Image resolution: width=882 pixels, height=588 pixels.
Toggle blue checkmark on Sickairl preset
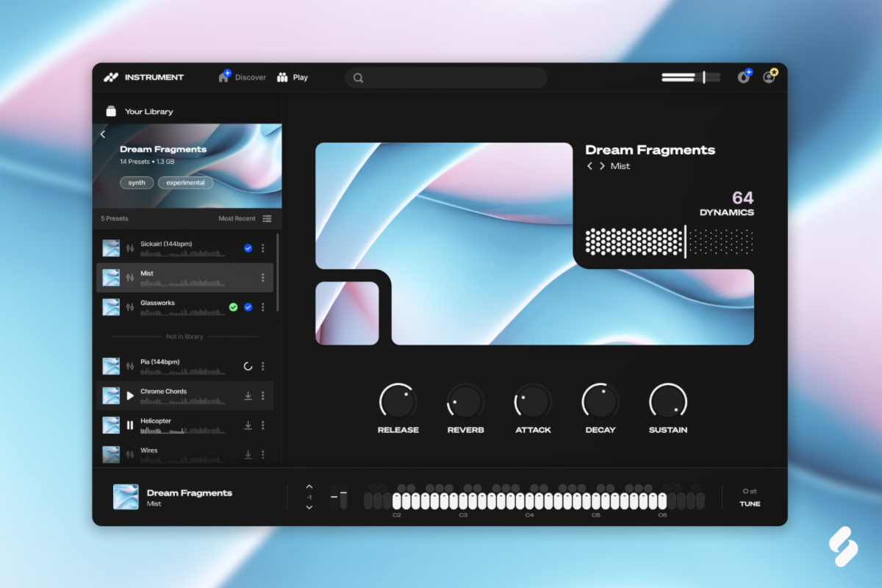click(x=248, y=248)
